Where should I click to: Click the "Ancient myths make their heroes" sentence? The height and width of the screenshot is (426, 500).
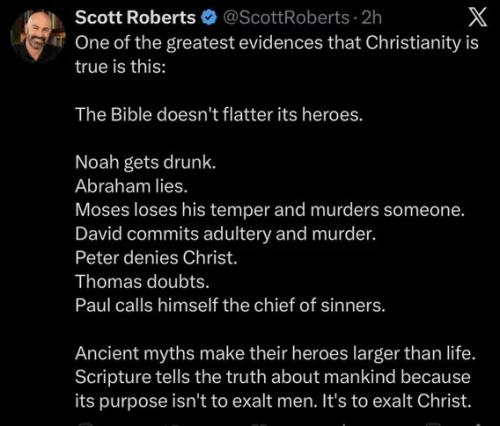click(x=275, y=354)
